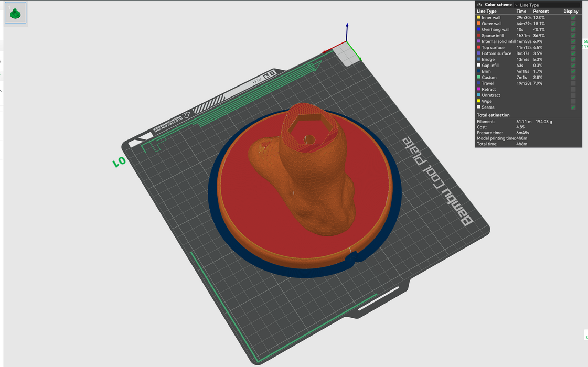Click the Brim dark blue color swatch
Image resolution: width=588 pixels, height=367 pixels.
tap(478, 71)
